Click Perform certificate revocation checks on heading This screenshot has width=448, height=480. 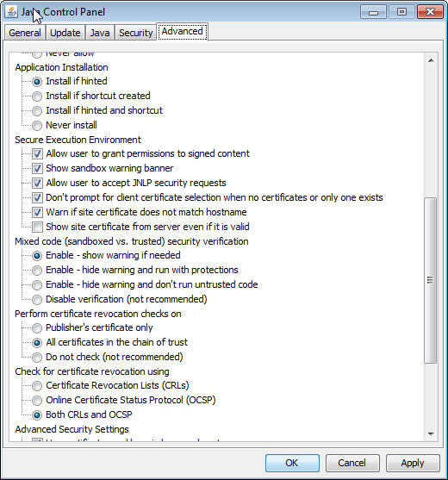point(98,314)
